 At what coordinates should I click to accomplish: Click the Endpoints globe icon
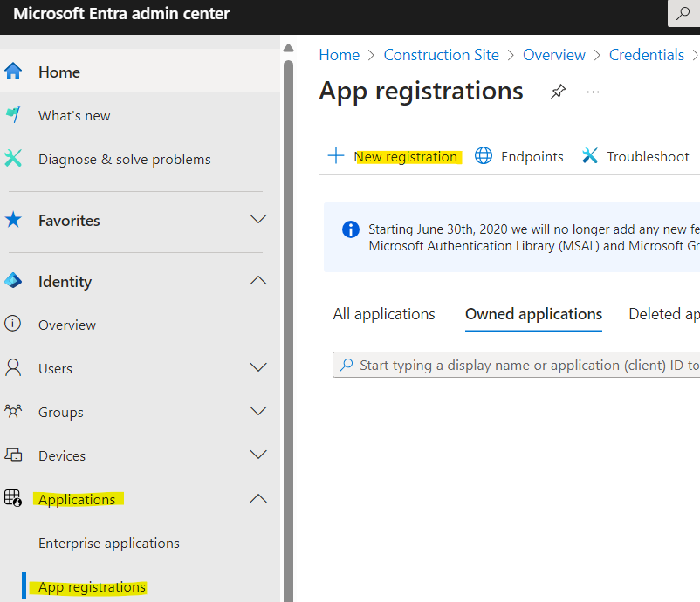click(x=484, y=156)
